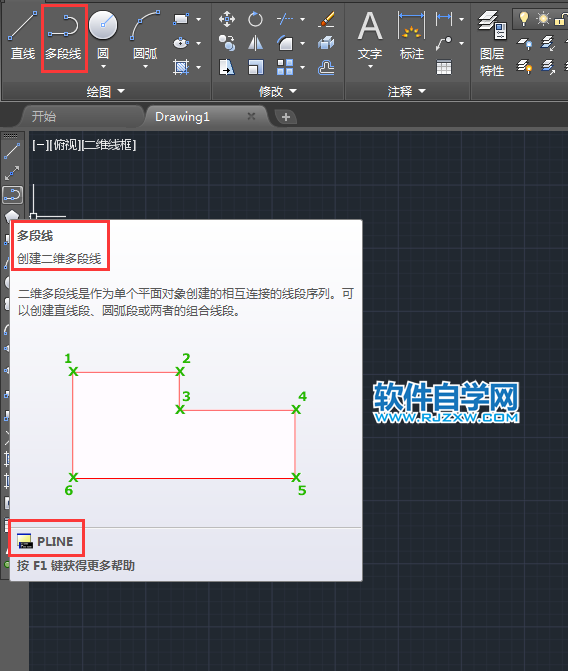Click the dotted grip of the left toolbar
This screenshot has width=568, height=671.
[11, 136]
